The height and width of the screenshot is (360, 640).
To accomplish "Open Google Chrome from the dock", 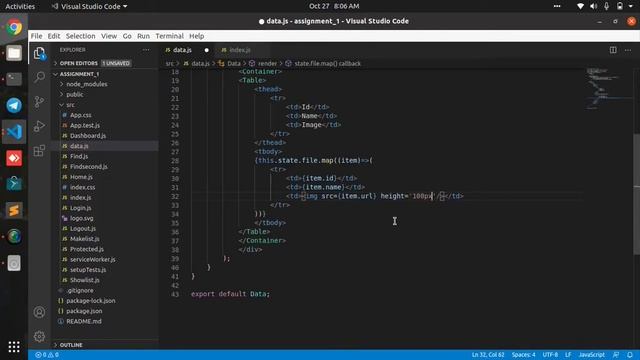I will [x=14, y=27].
